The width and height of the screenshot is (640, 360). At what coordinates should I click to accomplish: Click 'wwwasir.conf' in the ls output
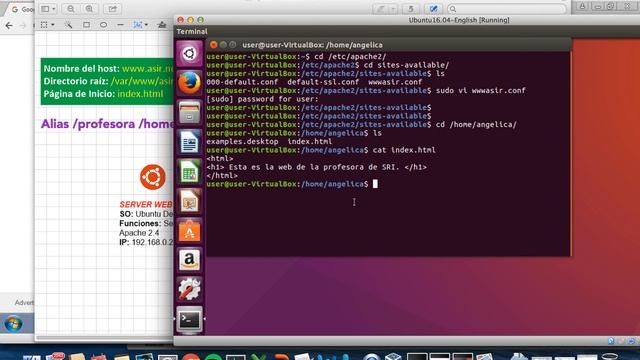[395, 82]
